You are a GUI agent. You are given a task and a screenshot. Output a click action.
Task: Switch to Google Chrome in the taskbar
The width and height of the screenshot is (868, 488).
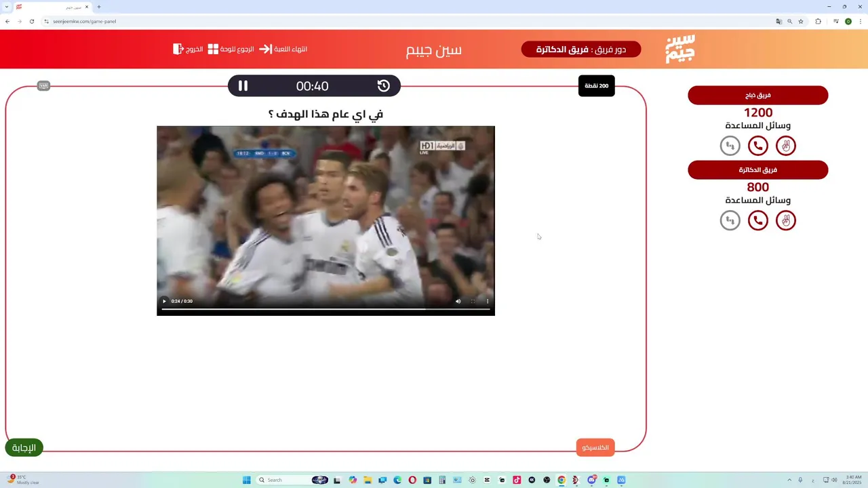coord(561,480)
